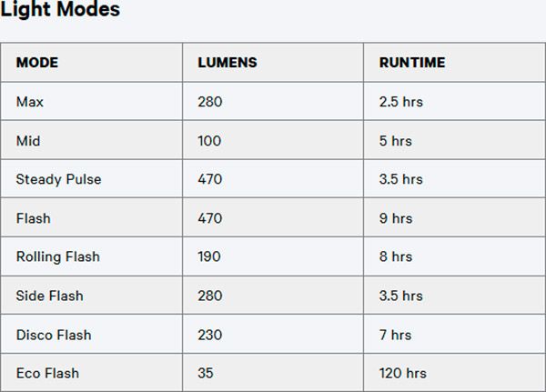This screenshot has width=546, height=392.
Task: Select the Rolling Flash row label
Action: coord(58,256)
